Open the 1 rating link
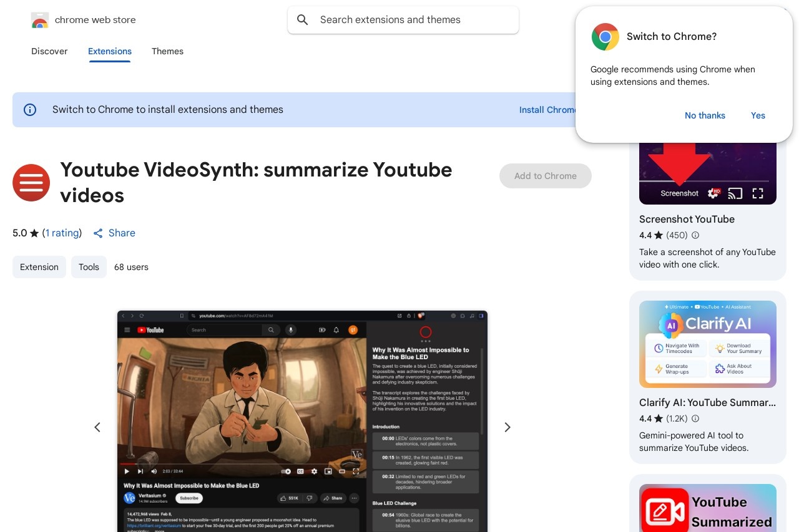The width and height of the screenshot is (799, 532). (x=62, y=233)
